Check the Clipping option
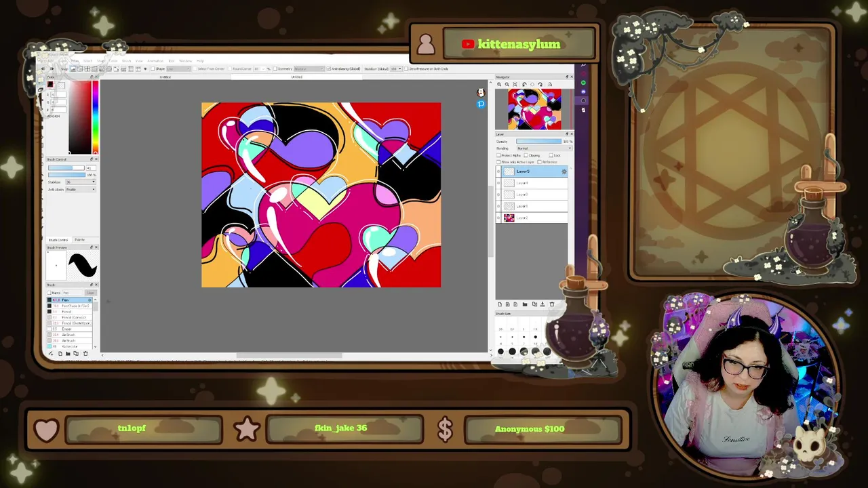The image size is (868, 488). pos(526,155)
